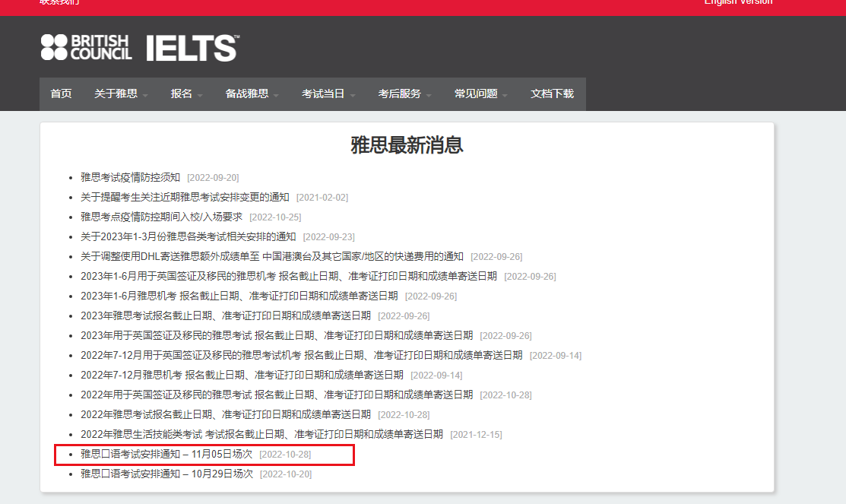Expand dropdown arrow beside 常见问题
846x504 pixels.
click(x=505, y=96)
